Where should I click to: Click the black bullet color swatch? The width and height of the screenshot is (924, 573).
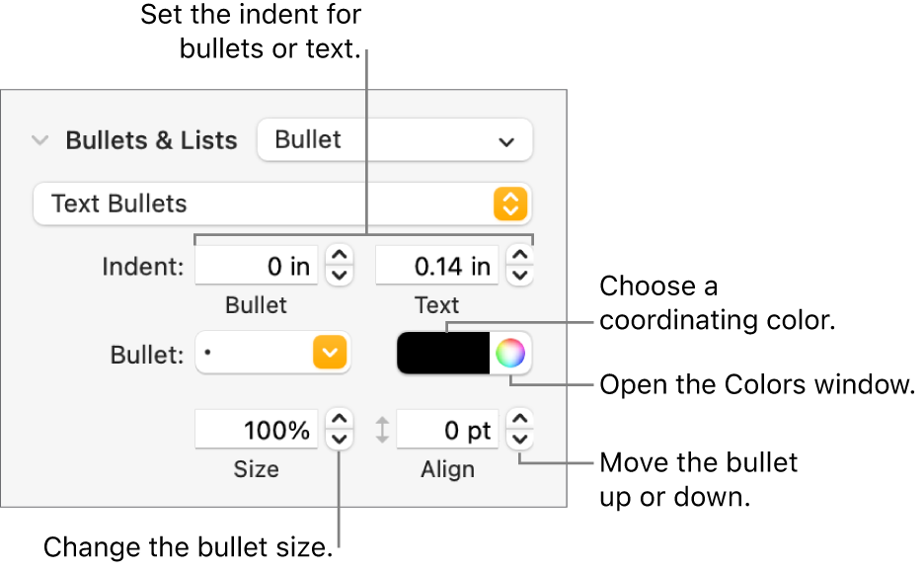pos(443,353)
